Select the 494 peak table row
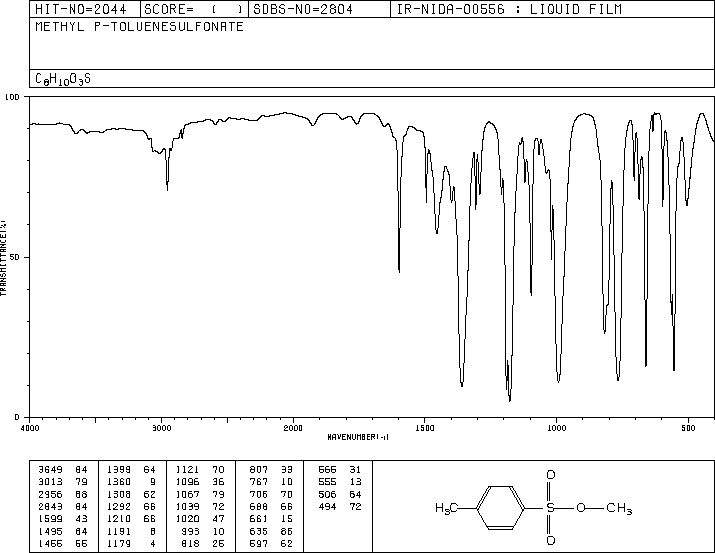The width and height of the screenshot is (715, 553). 340,506
